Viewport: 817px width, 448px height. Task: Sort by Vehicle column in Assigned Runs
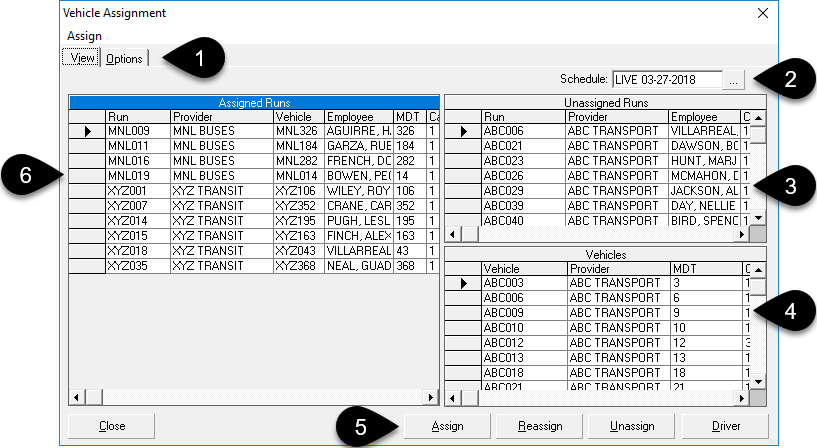click(x=299, y=117)
